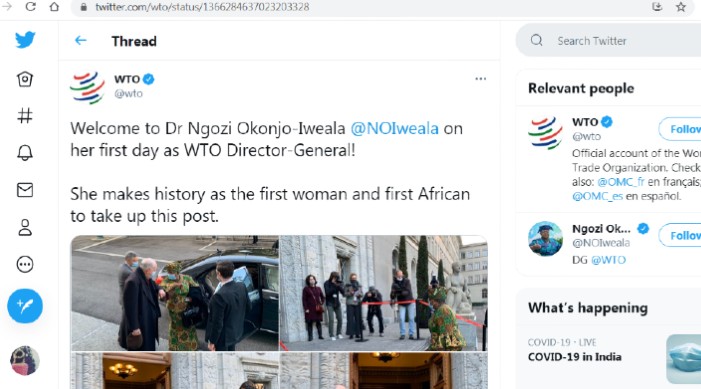This screenshot has height=389, width=701.
Task: Compose a new Tweet with feather button
Action: [25, 306]
